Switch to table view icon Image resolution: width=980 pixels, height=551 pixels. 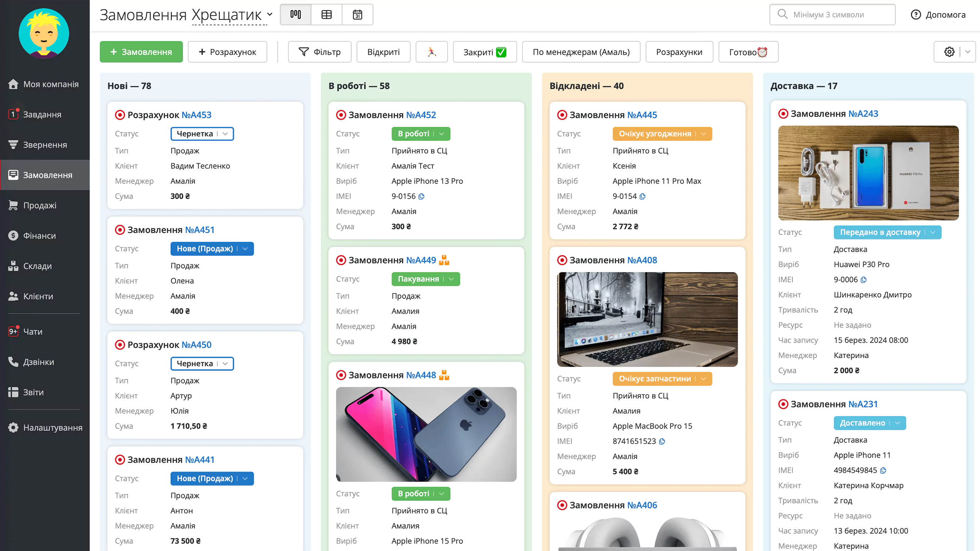click(327, 15)
